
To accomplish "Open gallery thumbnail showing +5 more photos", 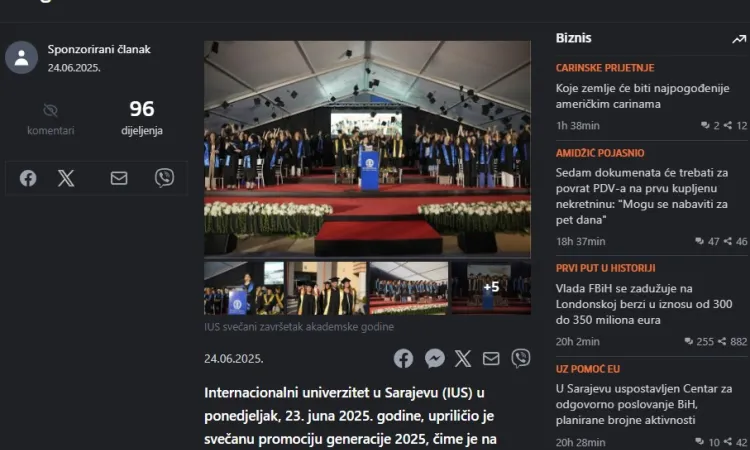I will (491, 287).
